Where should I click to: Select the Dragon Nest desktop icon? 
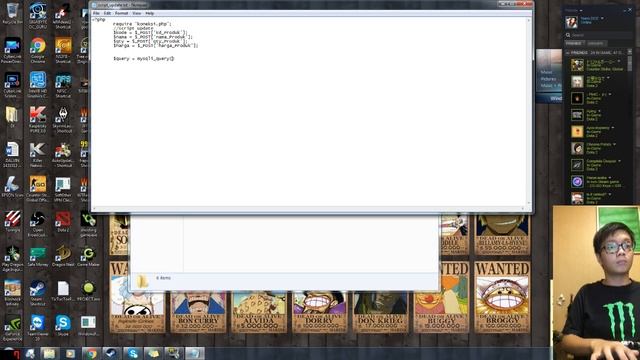[63, 256]
